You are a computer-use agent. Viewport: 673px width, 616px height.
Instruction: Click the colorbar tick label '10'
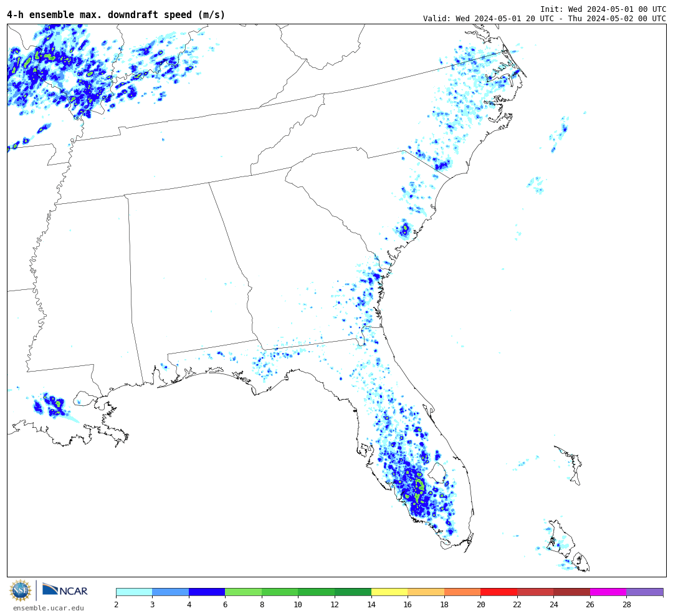[x=298, y=604]
